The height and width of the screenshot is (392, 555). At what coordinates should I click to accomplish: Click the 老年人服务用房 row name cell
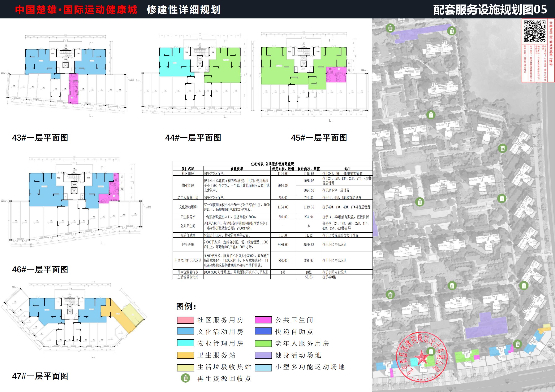pos(188,198)
